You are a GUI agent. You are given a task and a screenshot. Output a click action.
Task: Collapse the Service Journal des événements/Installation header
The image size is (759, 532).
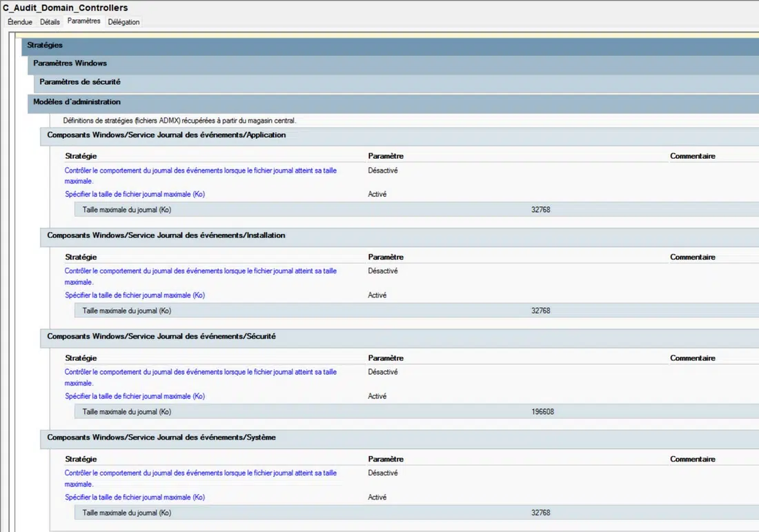166,236
